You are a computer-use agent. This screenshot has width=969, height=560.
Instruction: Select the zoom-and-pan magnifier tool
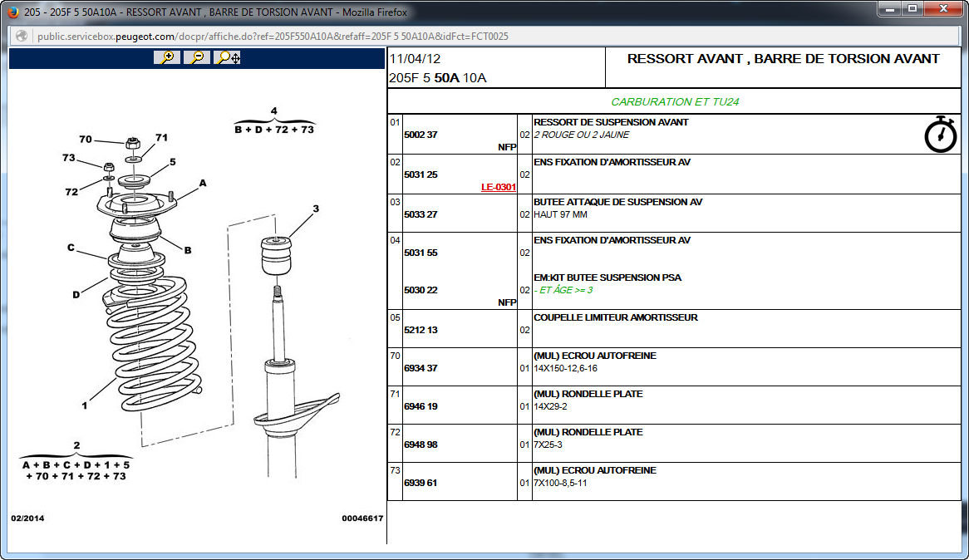pyautogui.click(x=227, y=57)
